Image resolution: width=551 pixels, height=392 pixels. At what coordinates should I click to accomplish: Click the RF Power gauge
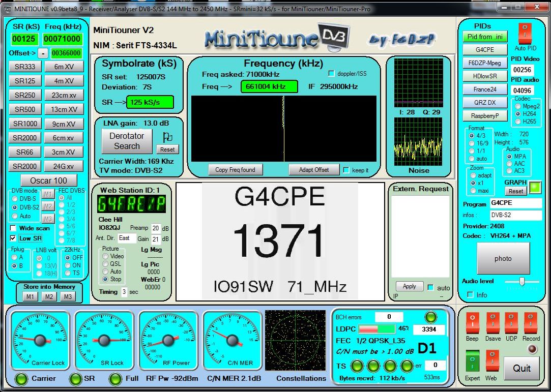pyautogui.click(x=168, y=340)
